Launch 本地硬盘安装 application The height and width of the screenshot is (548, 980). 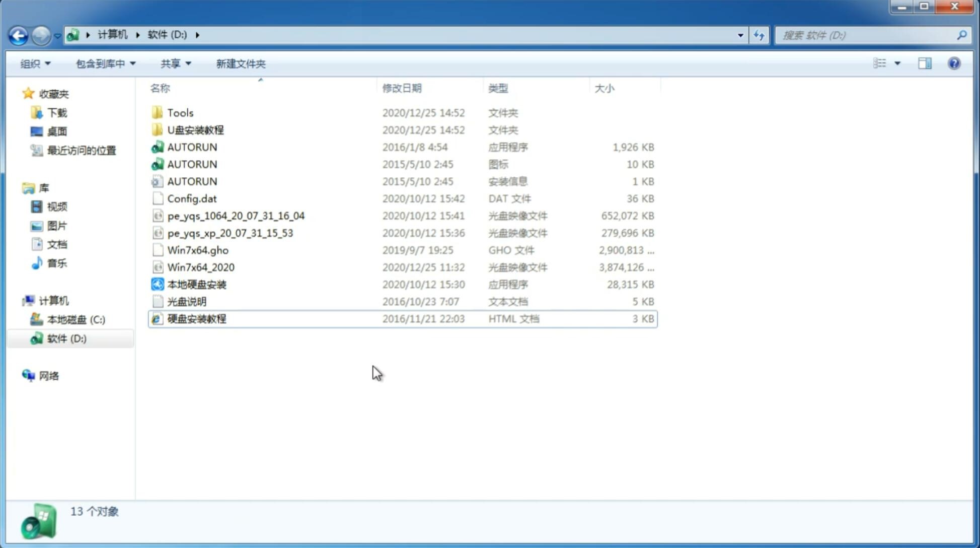click(196, 284)
